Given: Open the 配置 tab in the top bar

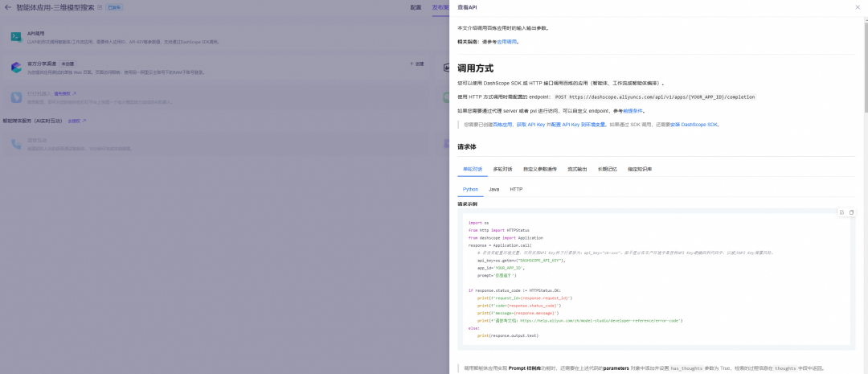Looking at the screenshot, I should (x=416, y=7).
